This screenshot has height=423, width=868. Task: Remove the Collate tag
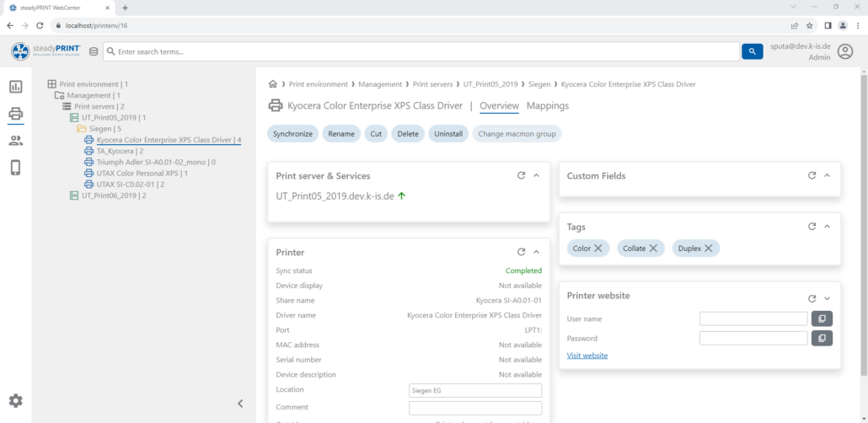[x=653, y=249]
